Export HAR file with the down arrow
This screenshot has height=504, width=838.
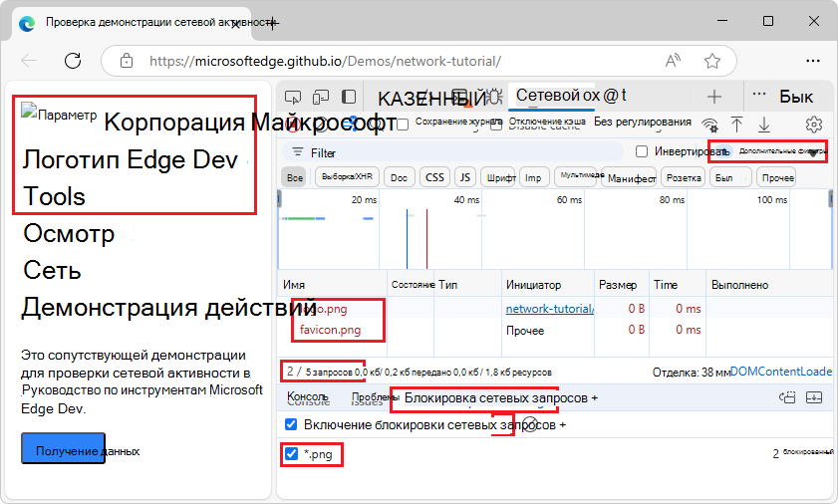click(764, 125)
